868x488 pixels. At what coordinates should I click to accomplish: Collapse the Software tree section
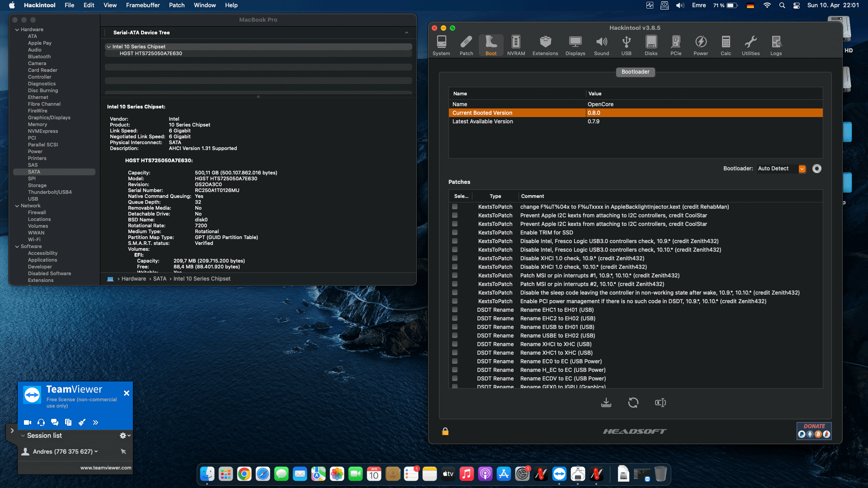click(17, 247)
